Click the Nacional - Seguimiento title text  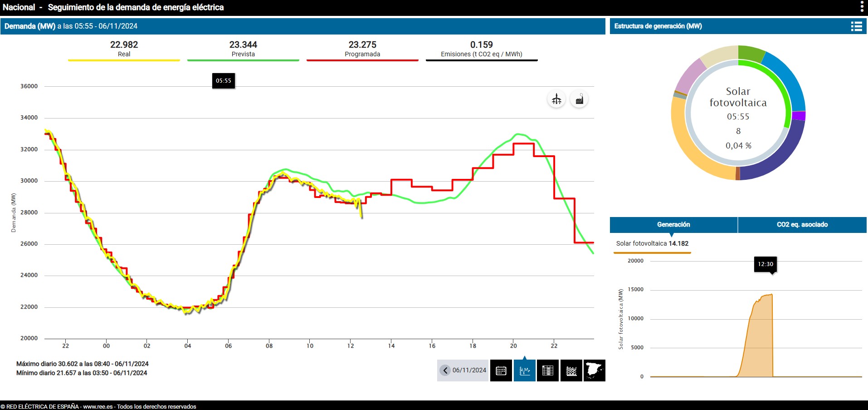click(x=113, y=7)
